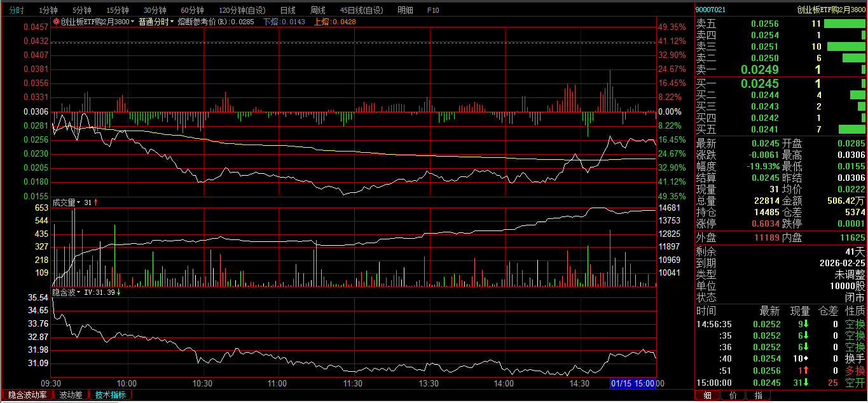Select the 隐含波动率 bottom tab
This screenshot has width=868, height=403.
point(27,395)
